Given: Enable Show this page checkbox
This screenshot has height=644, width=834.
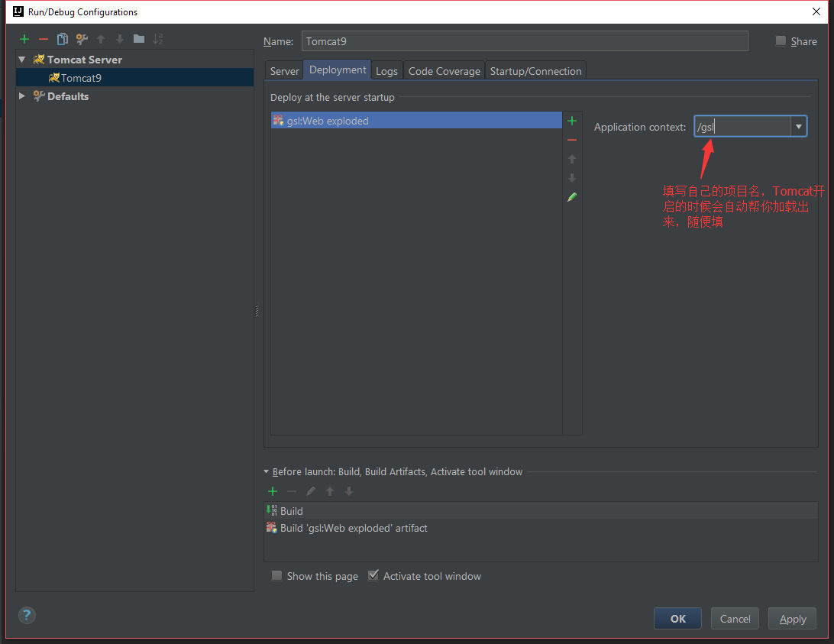Looking at the screenshot, I should (x=276, y=575).
